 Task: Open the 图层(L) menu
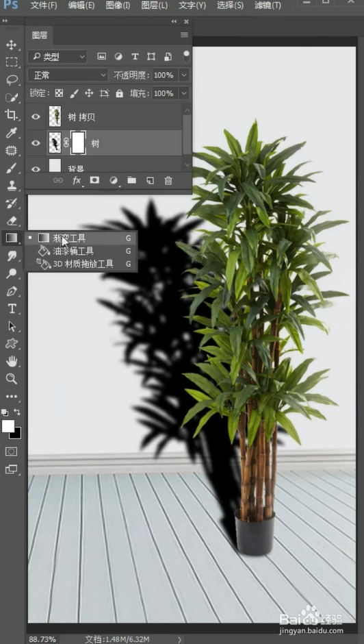click(x=155, y=5)
